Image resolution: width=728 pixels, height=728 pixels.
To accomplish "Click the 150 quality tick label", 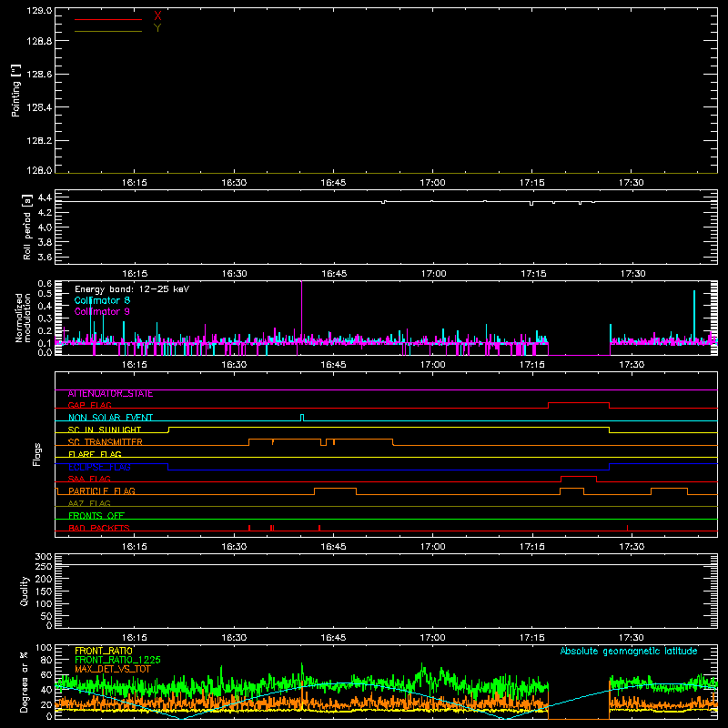I will (43, 591).
